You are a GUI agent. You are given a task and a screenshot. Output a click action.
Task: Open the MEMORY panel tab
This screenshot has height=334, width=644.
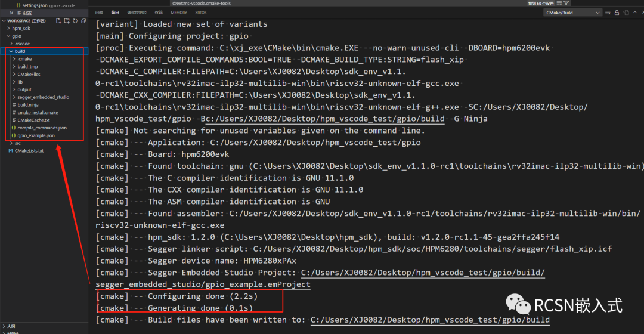pos(179,13)
